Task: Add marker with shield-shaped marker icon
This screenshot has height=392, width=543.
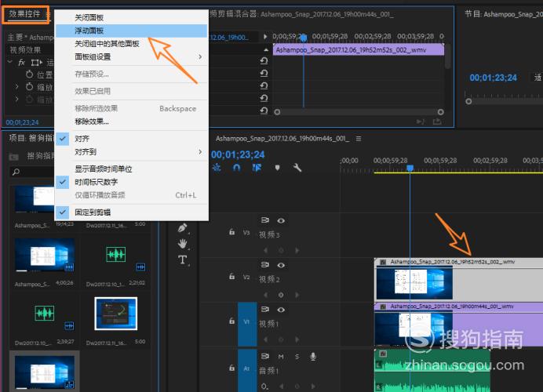Action: pyautogui.click(x=277, y=168)
